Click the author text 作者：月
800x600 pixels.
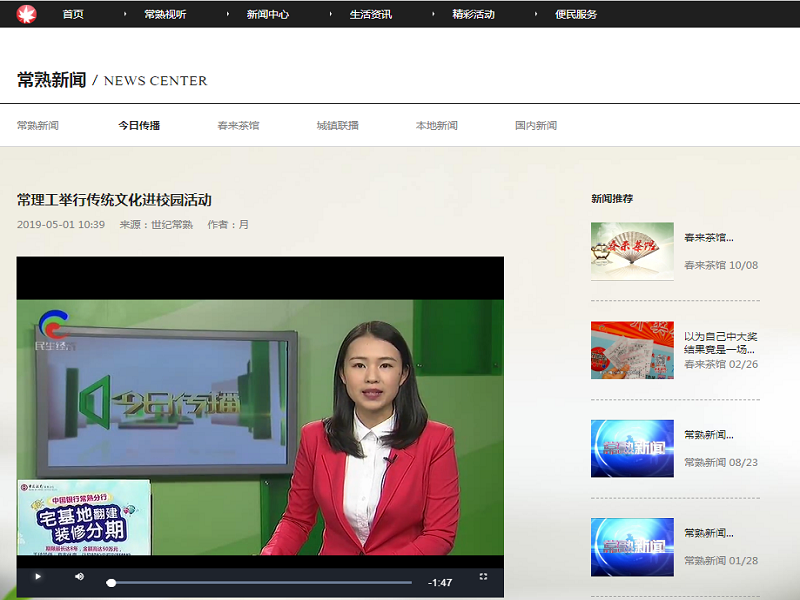point(228,224)
